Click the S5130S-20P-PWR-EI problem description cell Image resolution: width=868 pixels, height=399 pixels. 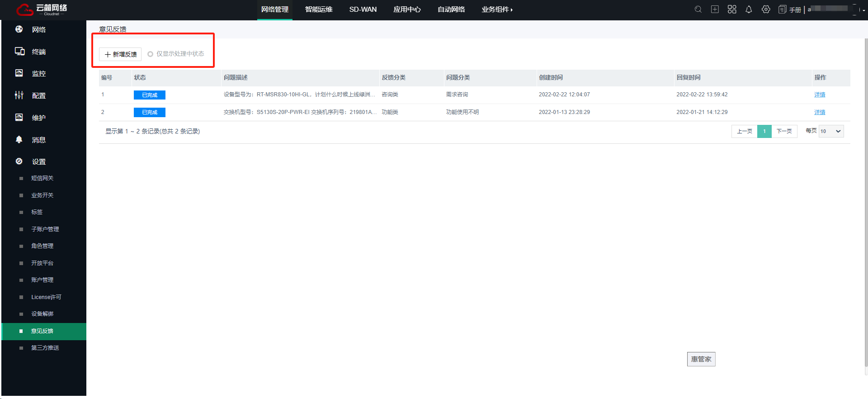[300, 112]
